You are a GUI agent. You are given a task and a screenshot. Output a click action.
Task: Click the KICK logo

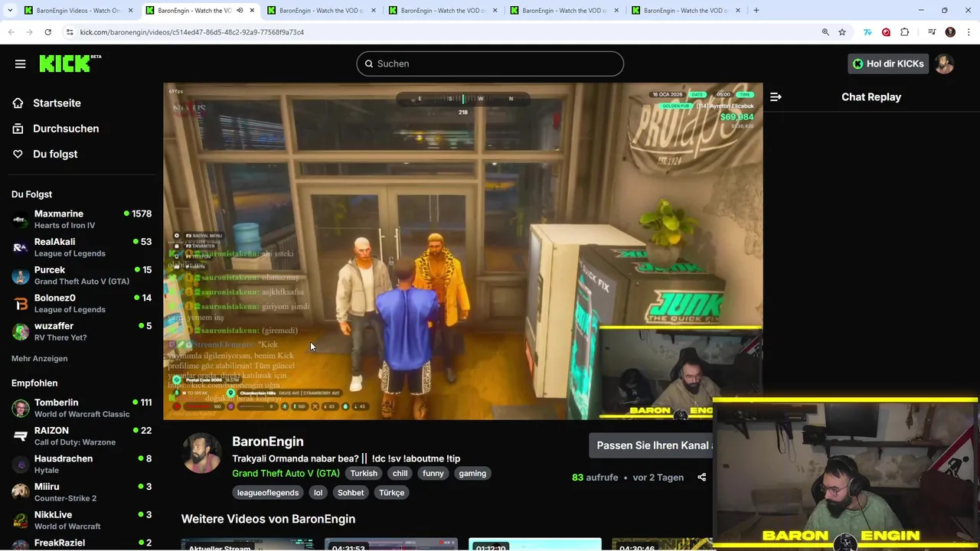click(69, 64)
